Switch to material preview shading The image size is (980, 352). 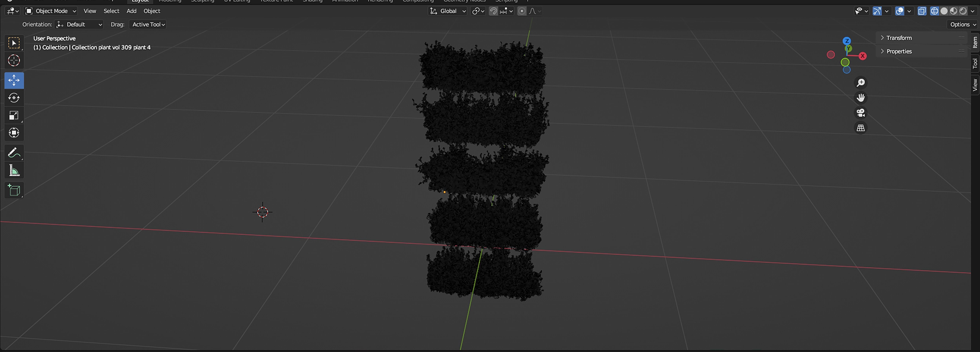(x=953, y=11)
